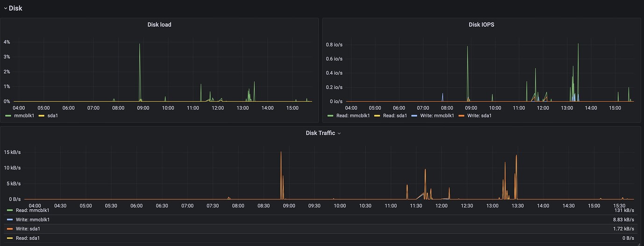Open orange swatch of Write: sda1 in Disk Traffic

click(10, 229)
